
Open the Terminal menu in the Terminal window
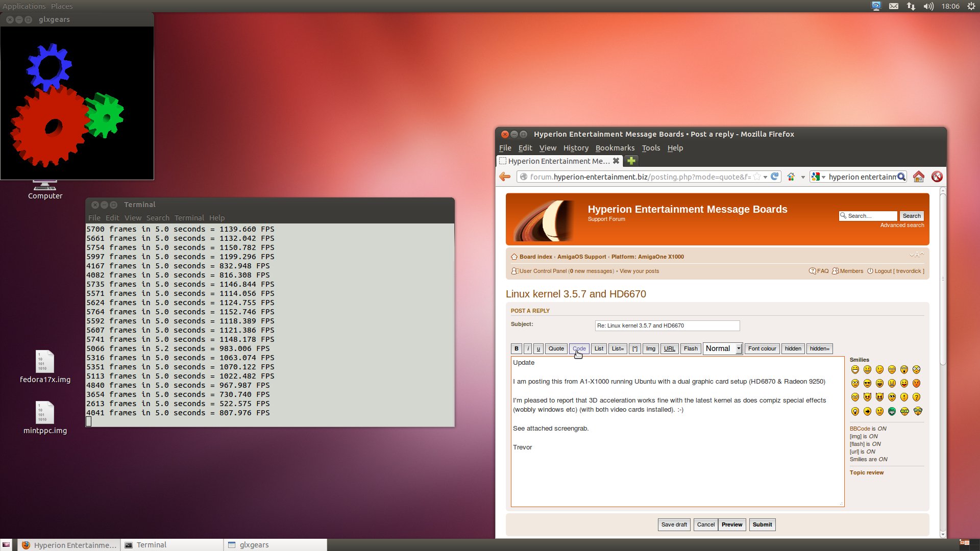click(x=189, y=218)
